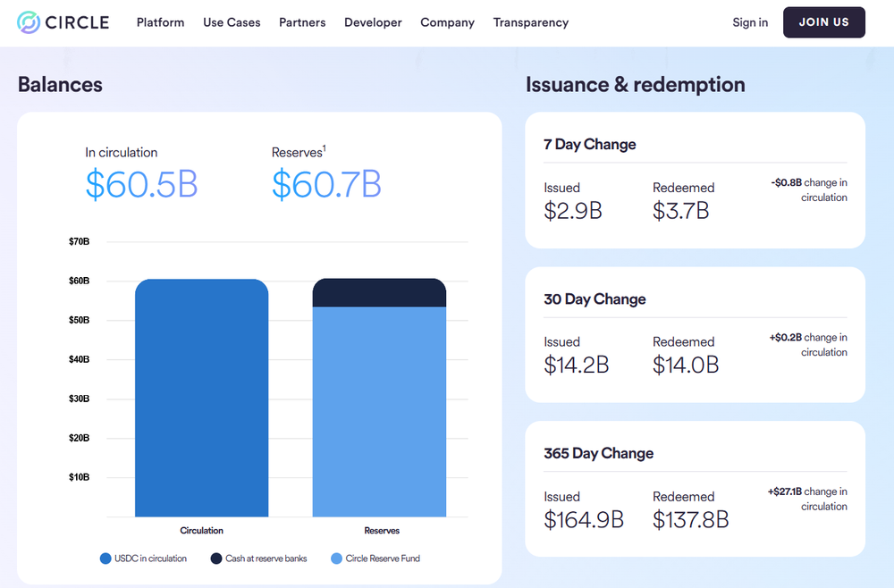Click the Circulation x-axis label
Screen dimensions: 894x588
(201, 531)
